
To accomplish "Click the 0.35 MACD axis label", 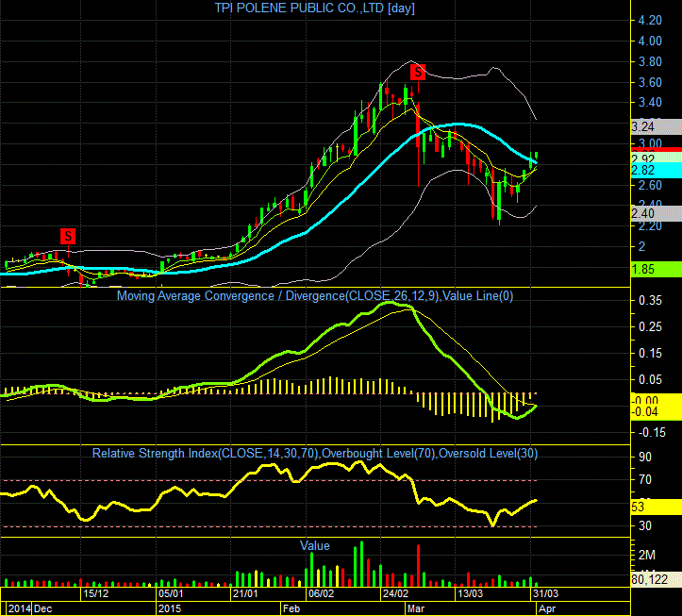I will pyautogui.click(x=650, y=301).
